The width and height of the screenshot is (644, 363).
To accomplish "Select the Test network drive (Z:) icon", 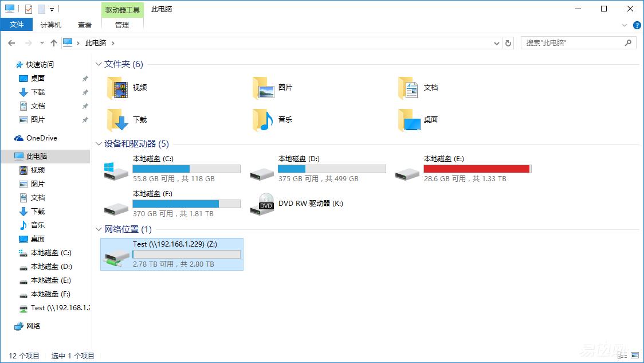I will point(116,258).
